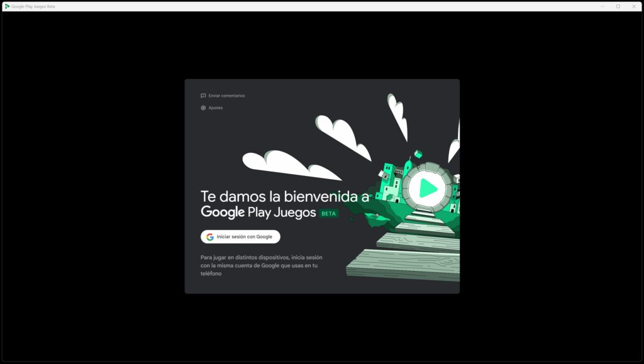Click the feedback speech-bubble icon
This screenshot has width=644, height=364.
pyautogui.click(x=203, y=96)
